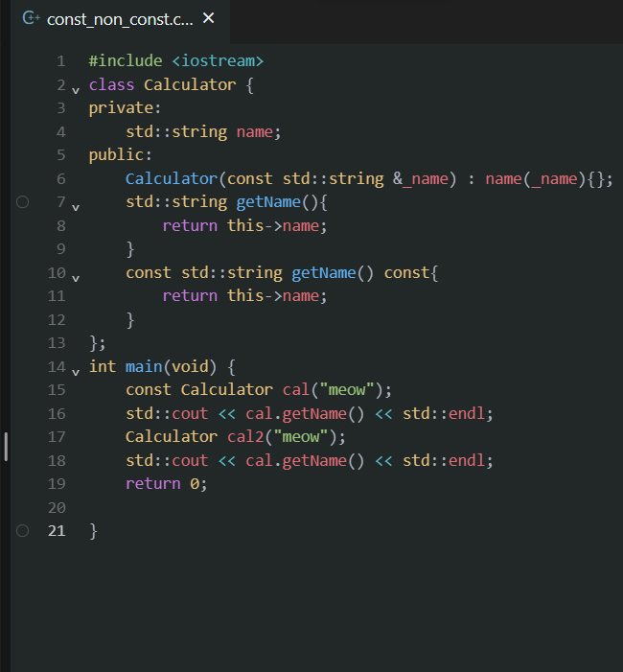Collapse the Calculator class at line 2
The height and width of the screenshot is (672, 623).
coord(76,88)
